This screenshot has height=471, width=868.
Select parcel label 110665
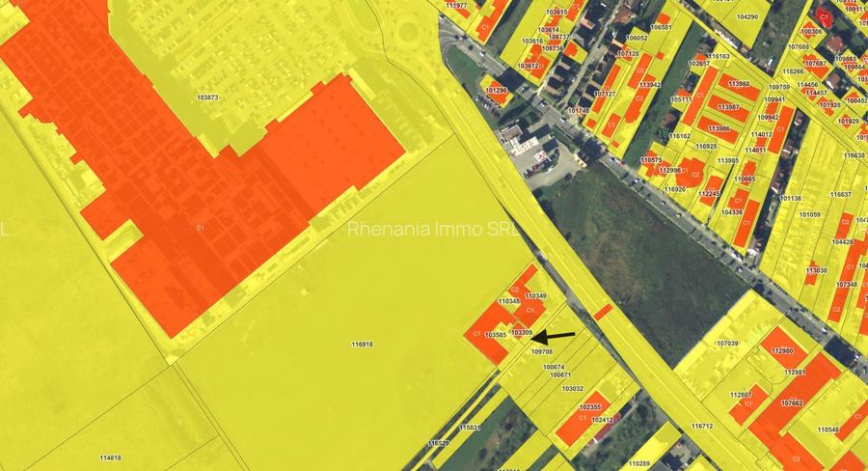click(745, 179)
